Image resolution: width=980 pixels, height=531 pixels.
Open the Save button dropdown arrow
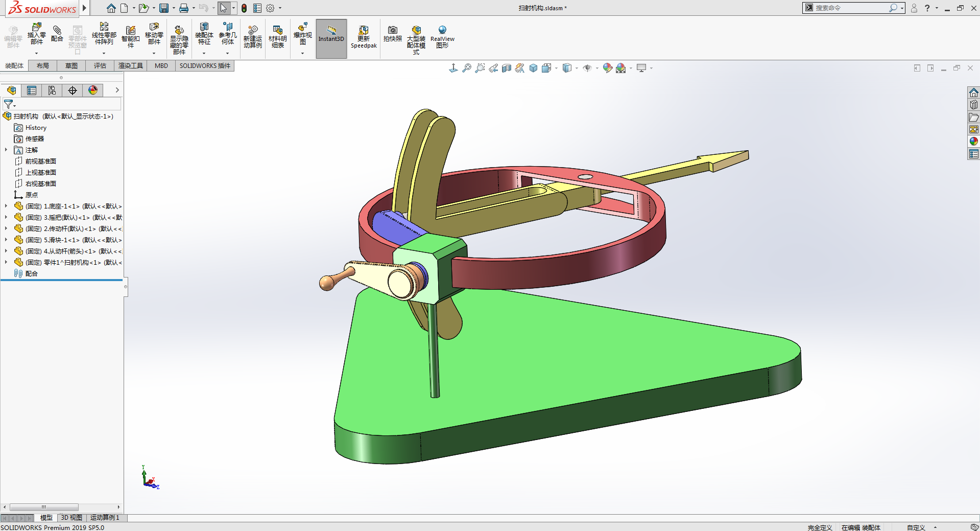[174, 8]
